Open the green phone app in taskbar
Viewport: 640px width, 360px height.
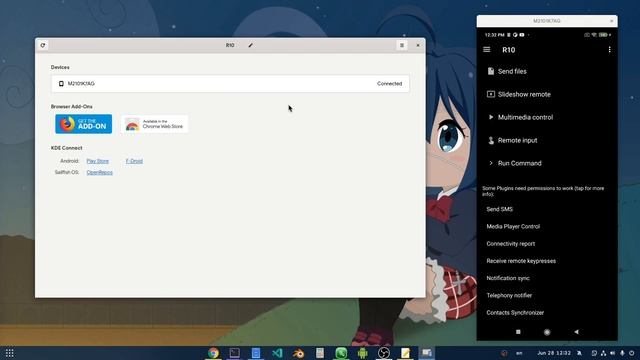coord(341,353)
